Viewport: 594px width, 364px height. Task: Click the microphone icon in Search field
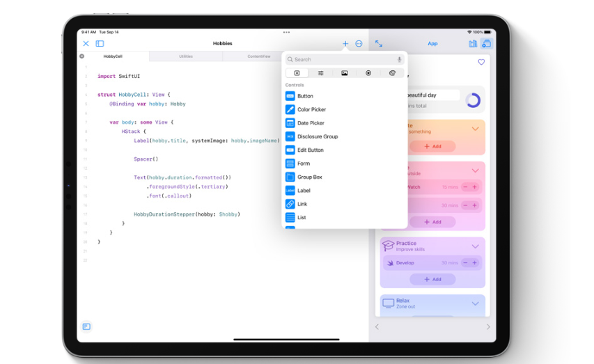point(399,59)
